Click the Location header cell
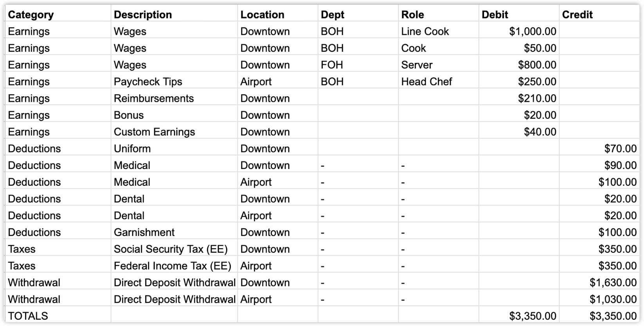The width and height of the screenshot is (644, 326). pyautogui.click(x=262, y=14)
